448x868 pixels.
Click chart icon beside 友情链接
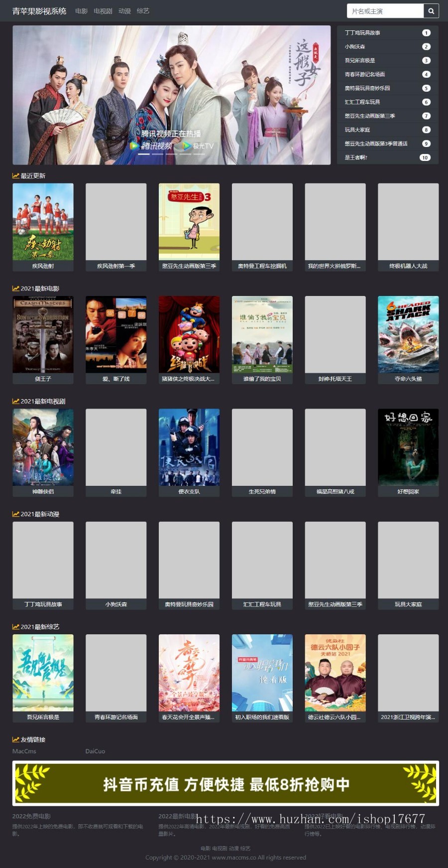[16, 739]
